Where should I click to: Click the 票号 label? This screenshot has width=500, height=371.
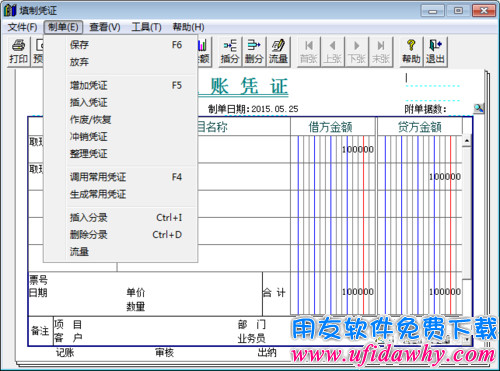click(x=39, y=279)
